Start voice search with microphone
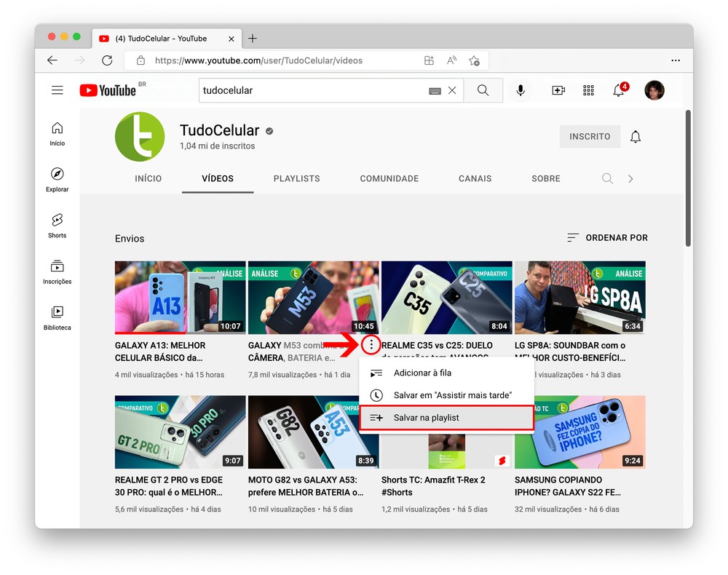This screenshot has width=728, height=575. [x=521, y=90]
